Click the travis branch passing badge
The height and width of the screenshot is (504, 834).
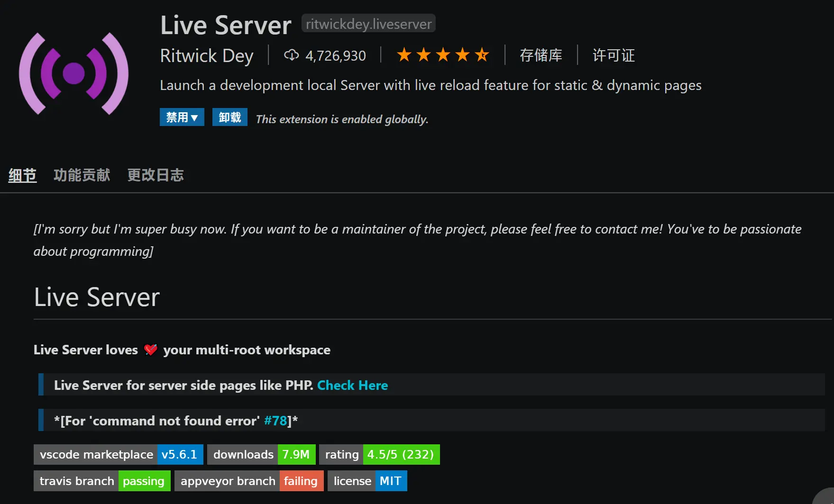pos(102,481)
